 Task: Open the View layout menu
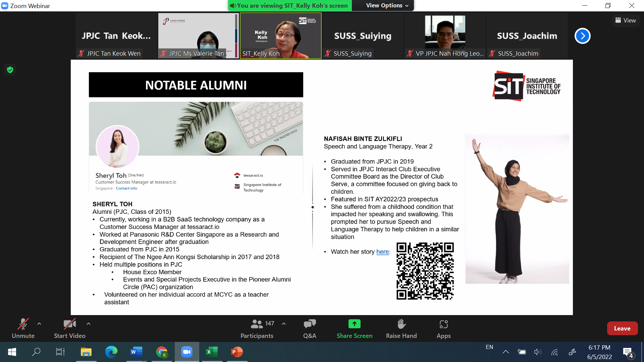click(625, 20)
